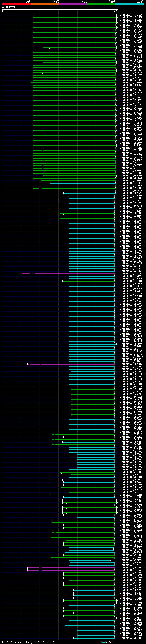Click the white query sequence bar
146x644 pixels.
pos(60,9)
